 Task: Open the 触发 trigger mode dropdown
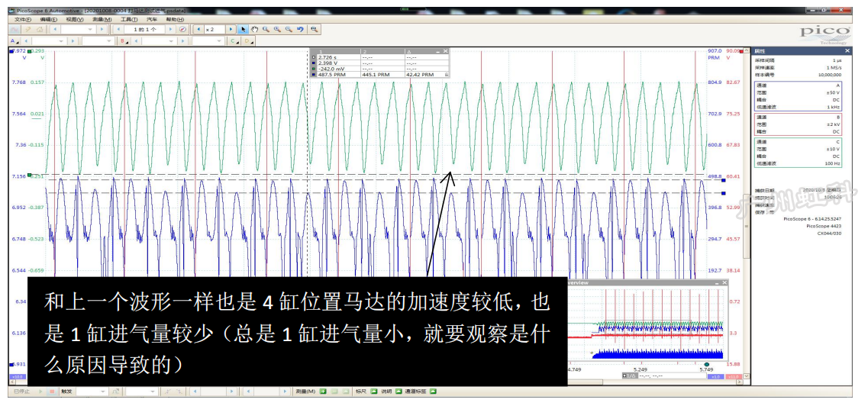point(92,391)
